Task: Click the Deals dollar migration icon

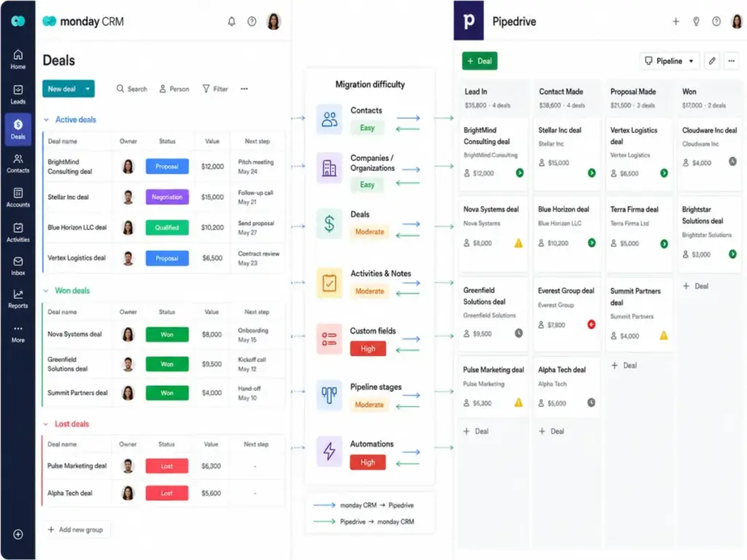Action: pos(329,223)
